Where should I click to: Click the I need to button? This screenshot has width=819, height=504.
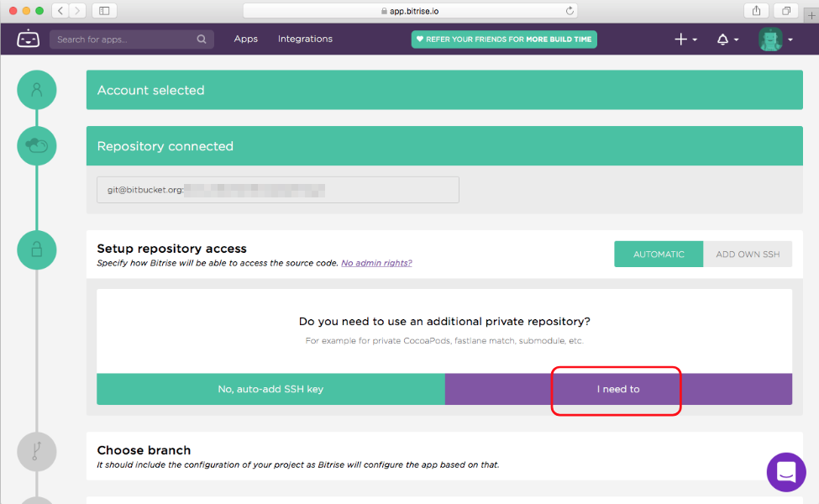(x=618, y=389)
